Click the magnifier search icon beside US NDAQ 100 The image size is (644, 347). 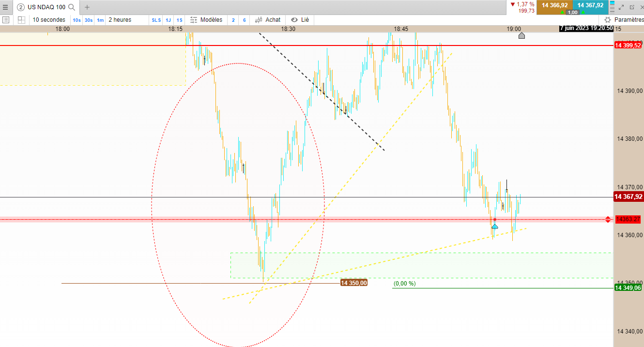72,7
